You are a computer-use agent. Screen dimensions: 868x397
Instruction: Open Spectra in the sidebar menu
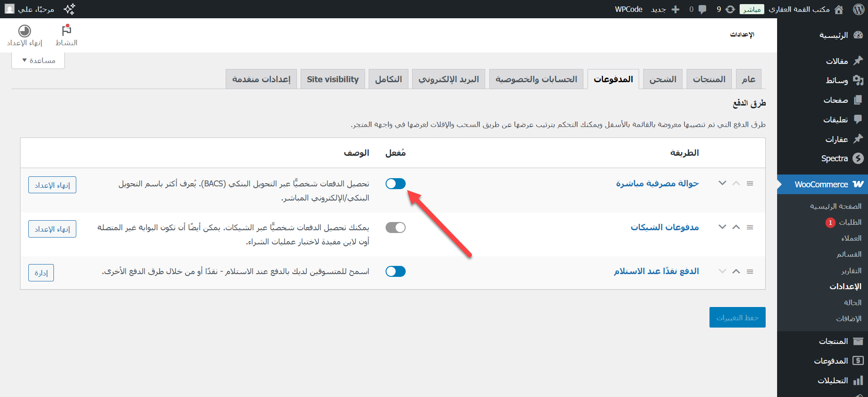point(842,159)
